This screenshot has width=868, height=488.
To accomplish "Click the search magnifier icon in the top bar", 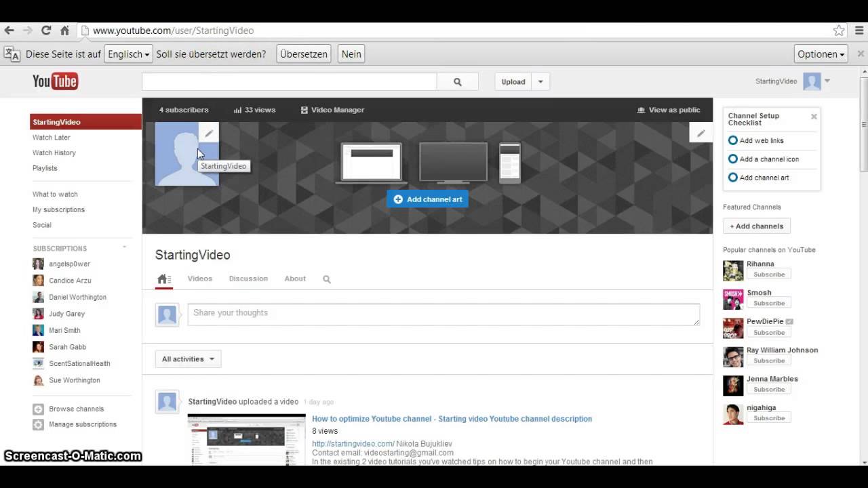I will click(x=457, y=81).
